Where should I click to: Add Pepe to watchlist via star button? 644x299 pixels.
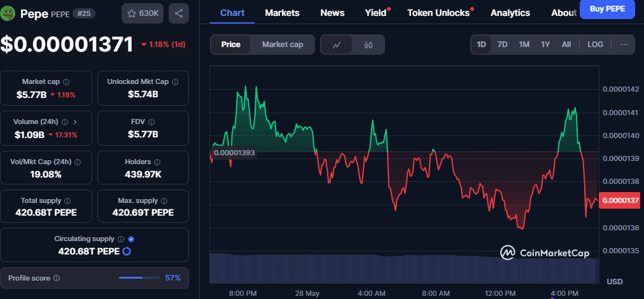(143, 13)
